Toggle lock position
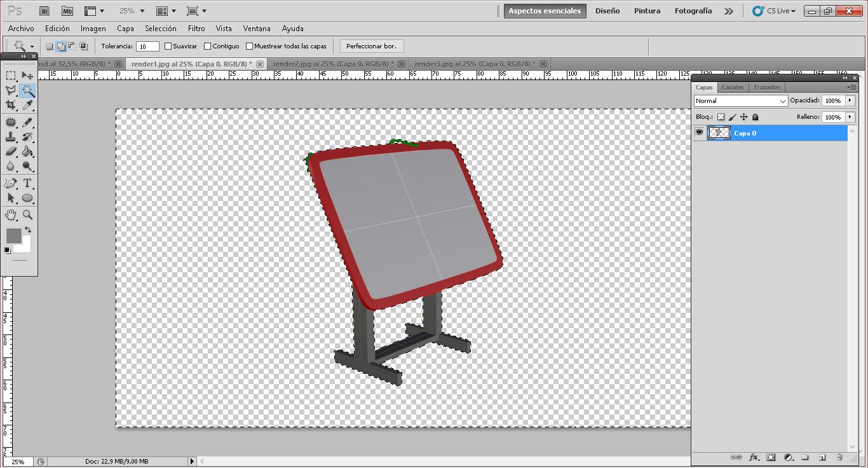 coord(743,117)
